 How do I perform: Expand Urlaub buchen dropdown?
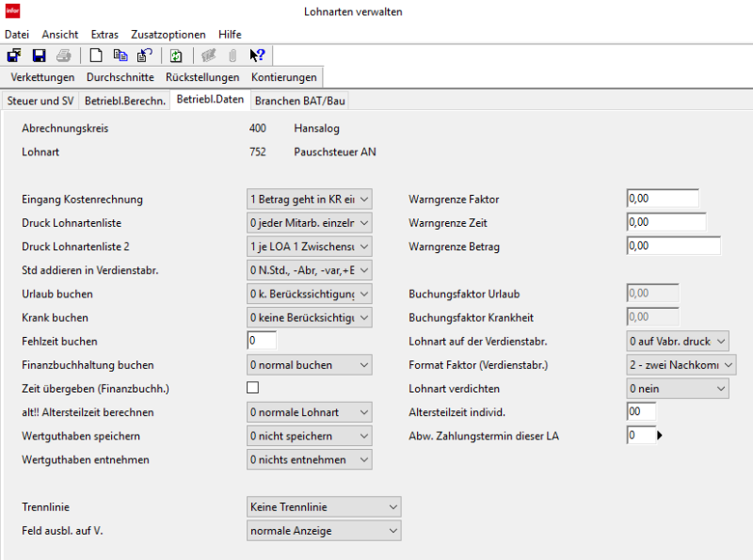[x=310, y=294]
